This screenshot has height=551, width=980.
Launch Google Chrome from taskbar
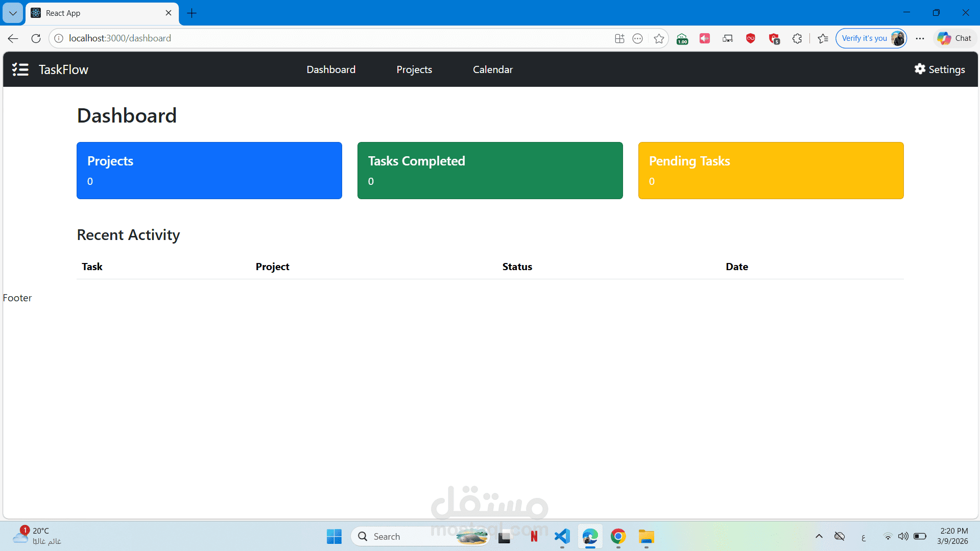click(618, 536)
